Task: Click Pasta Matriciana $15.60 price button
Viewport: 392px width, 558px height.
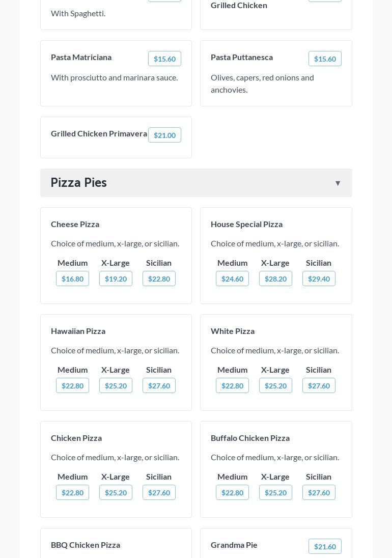Action: tap(164, 59)
